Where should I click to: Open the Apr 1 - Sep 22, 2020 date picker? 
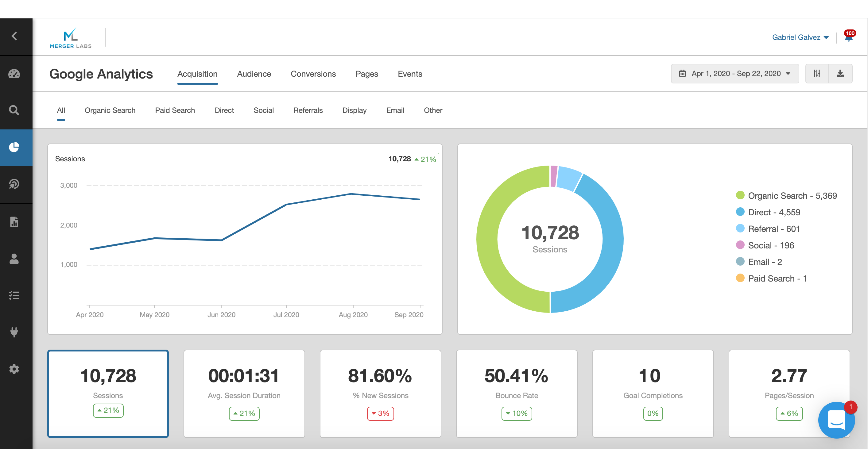coord(735,73)
